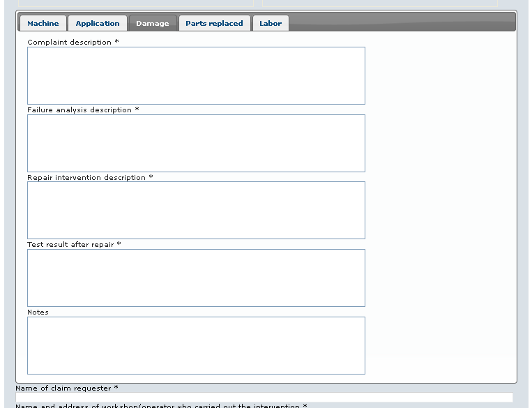Focus the Name of claim requester field
532x408 pixels.
pyautogui.click(x=264, y=397)
